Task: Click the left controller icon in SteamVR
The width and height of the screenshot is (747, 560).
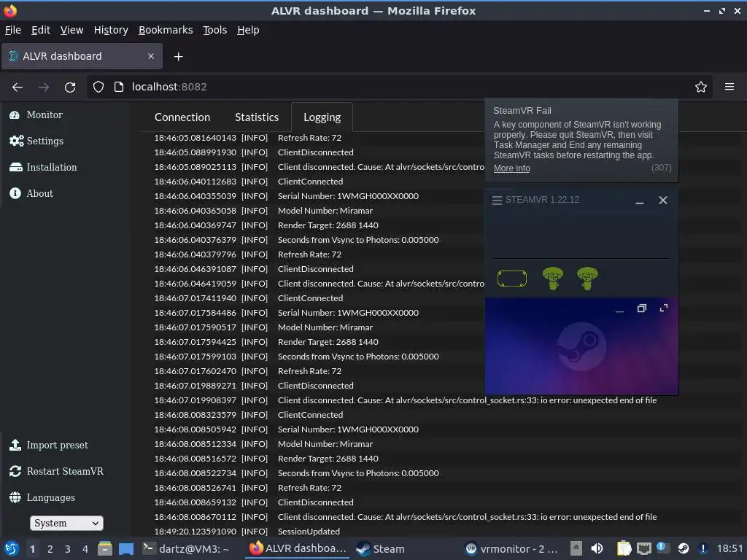Action: 553,279
